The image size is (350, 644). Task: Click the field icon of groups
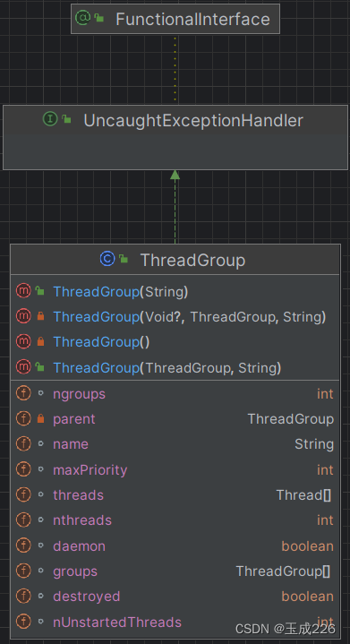point(23,571)
